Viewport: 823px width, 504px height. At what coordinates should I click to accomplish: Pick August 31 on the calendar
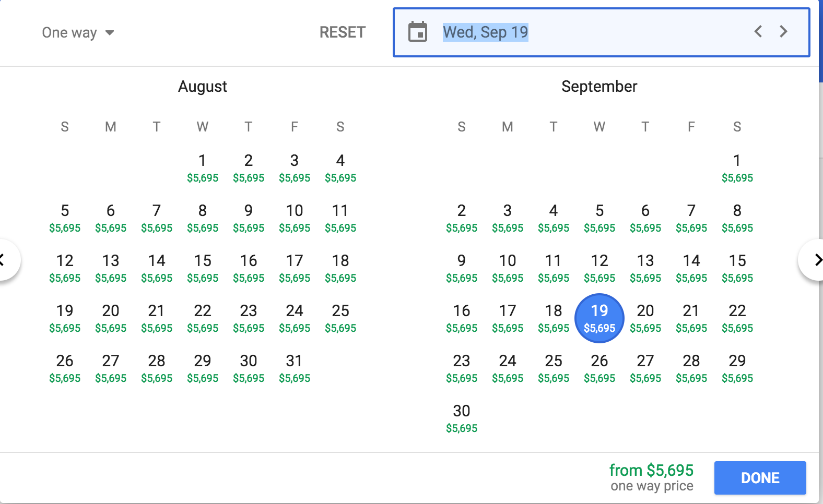pos(295,368)
